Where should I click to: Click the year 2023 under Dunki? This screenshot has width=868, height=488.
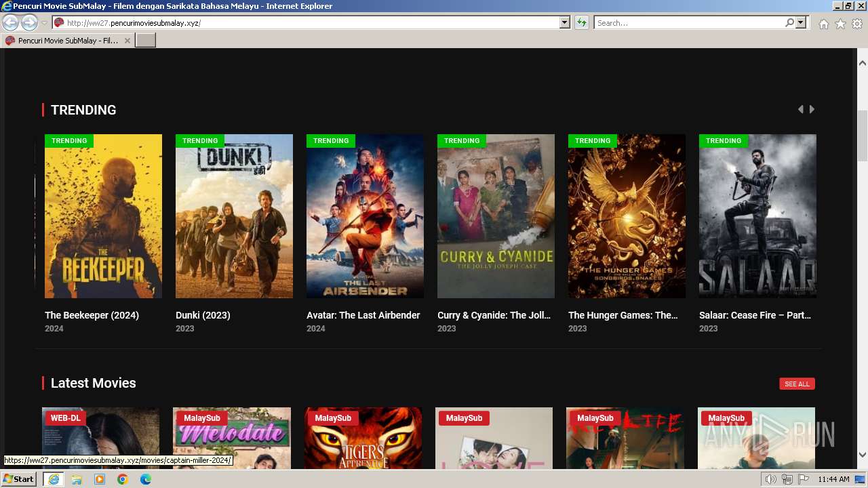185,329
